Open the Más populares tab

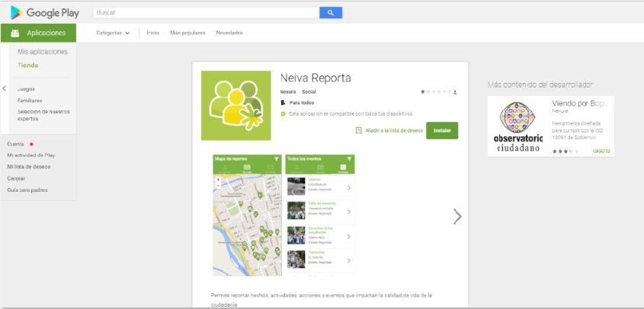[x=187, y=33]
